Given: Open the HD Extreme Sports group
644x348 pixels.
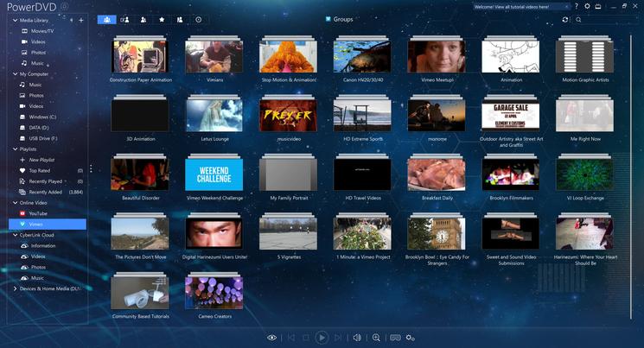Looking at the screenshot, I should coord(363,118).
